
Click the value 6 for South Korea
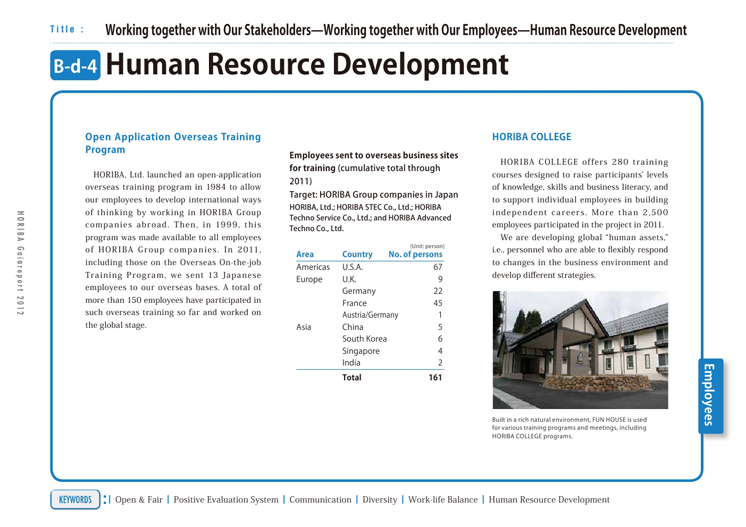440,339
